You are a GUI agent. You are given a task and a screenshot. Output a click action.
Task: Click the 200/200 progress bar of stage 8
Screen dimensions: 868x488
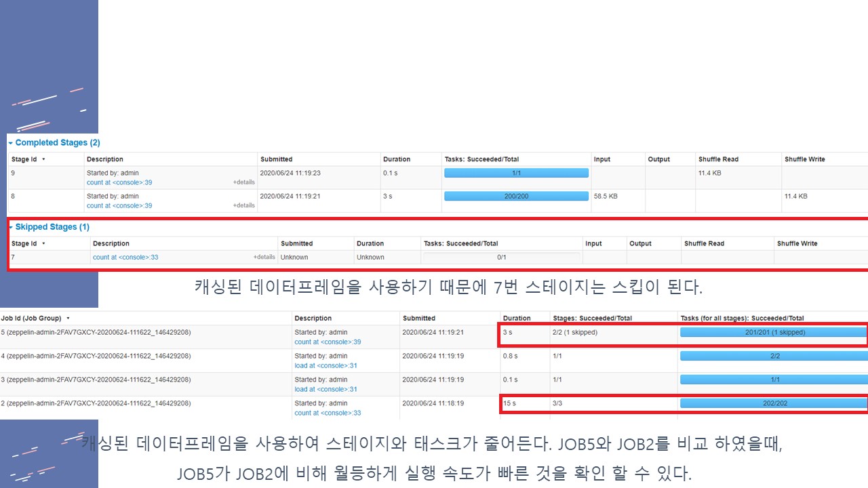pos(516,196)
